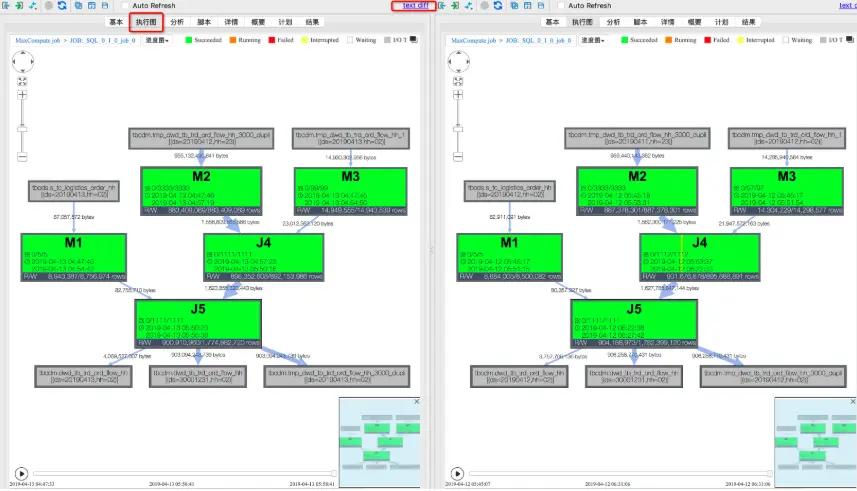Click JOB_SQL_0_1_0_job_0 breadcrumb in right pane
Image resolution: width=857 pixels, height=491 pixels.
click(x=538, y=40)
